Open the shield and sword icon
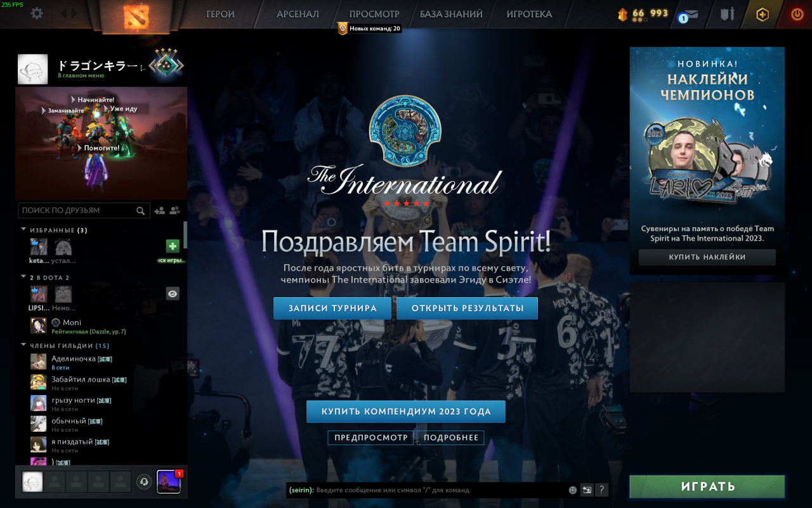This screenshot has width=812, height=508. 727,13
